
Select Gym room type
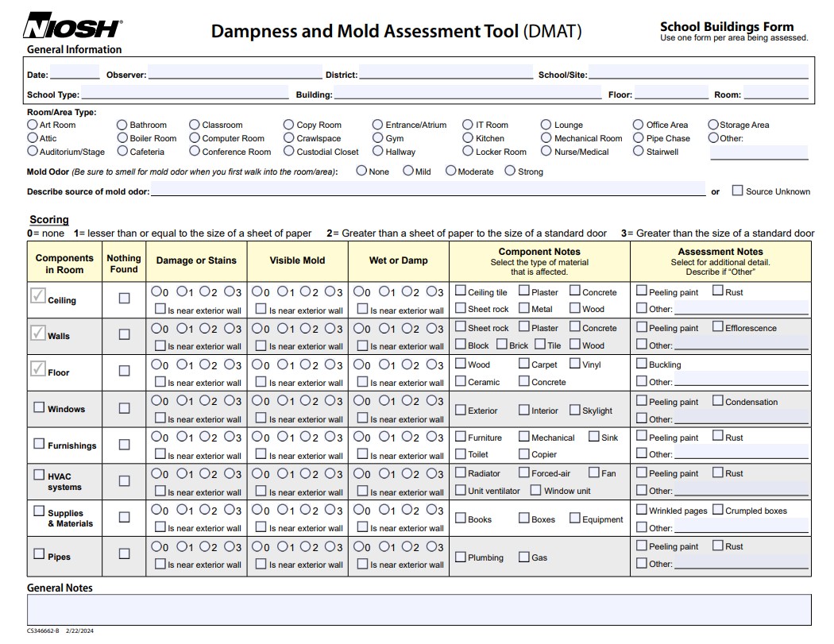tap(377, 137)
